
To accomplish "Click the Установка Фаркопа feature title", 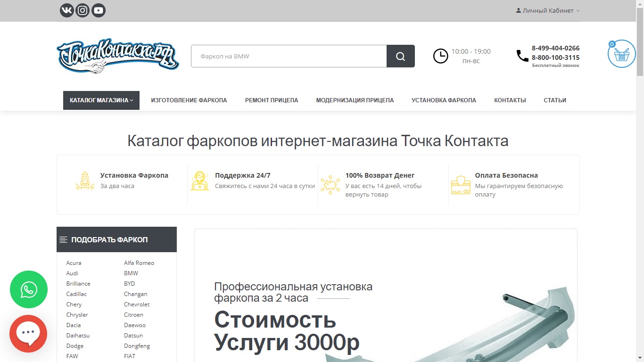I will [x=134, y=175].
